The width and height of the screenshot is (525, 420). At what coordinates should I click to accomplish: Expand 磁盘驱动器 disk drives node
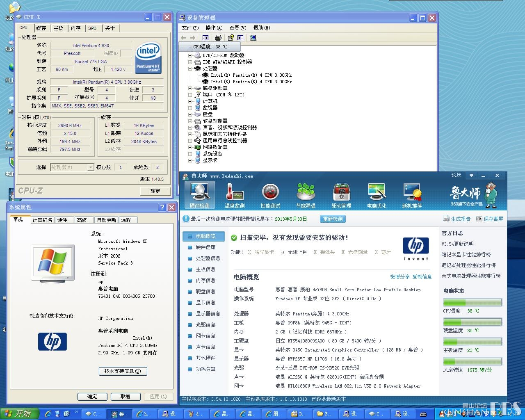(190, 88)
